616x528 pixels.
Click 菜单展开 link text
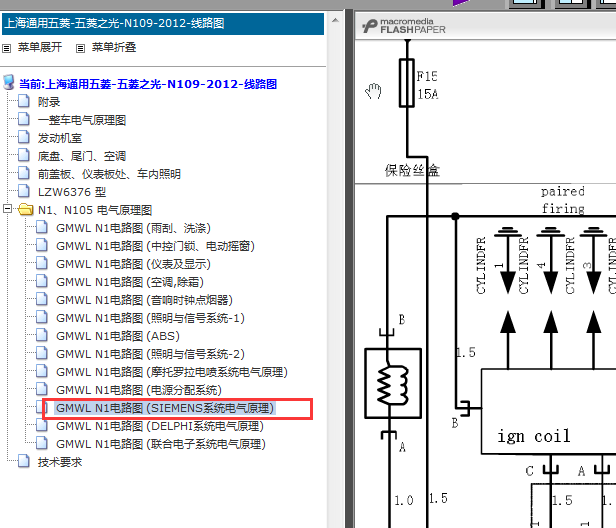40,48
